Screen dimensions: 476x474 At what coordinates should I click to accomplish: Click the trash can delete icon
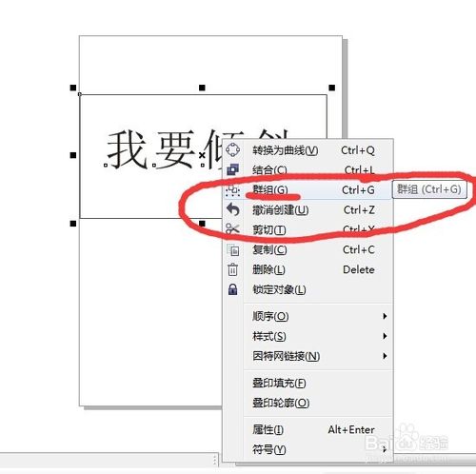click(x=232, y=269)
